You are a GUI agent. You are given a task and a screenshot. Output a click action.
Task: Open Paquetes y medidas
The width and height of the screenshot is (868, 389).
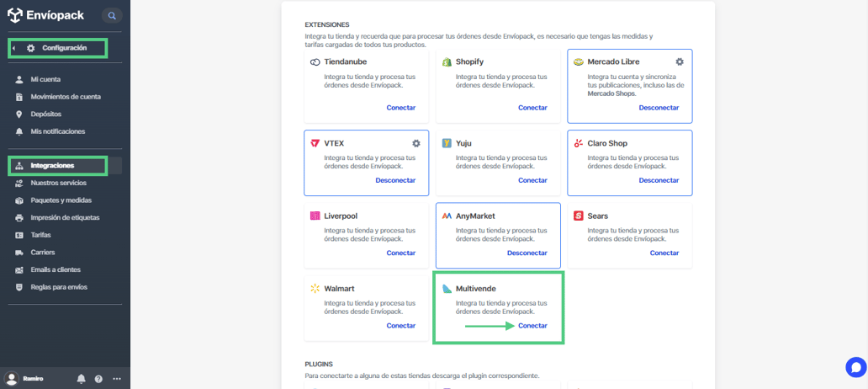coord(61,200)
